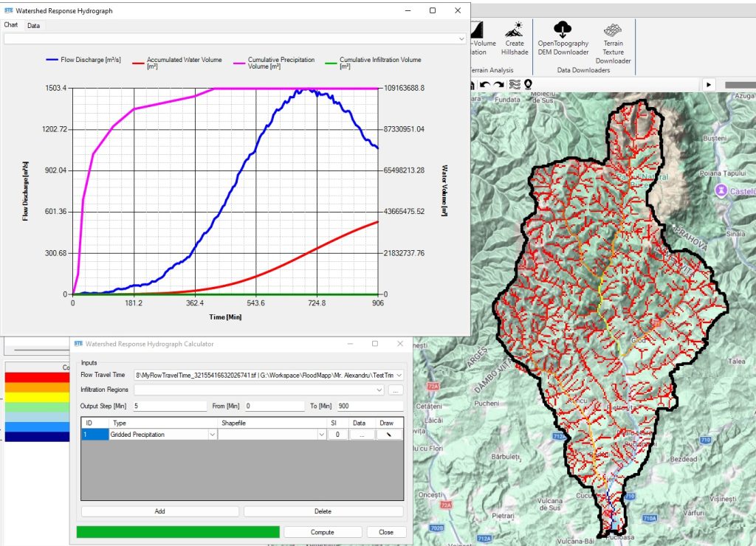Click the redo arrow in map toolbar

[x=500, y=85]
